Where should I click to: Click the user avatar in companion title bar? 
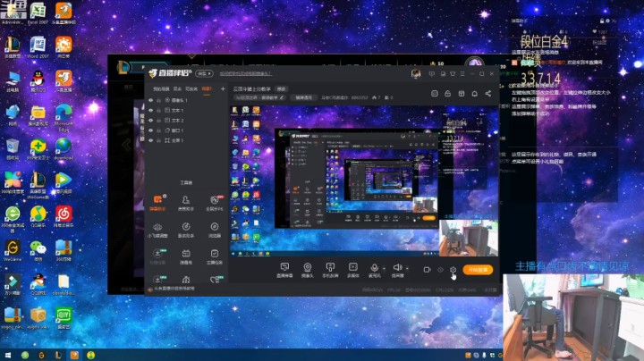coord(416,74)
